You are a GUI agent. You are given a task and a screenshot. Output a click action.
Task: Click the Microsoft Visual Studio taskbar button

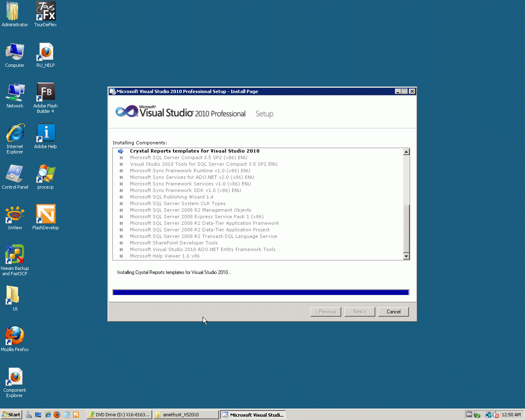point(253,415)
